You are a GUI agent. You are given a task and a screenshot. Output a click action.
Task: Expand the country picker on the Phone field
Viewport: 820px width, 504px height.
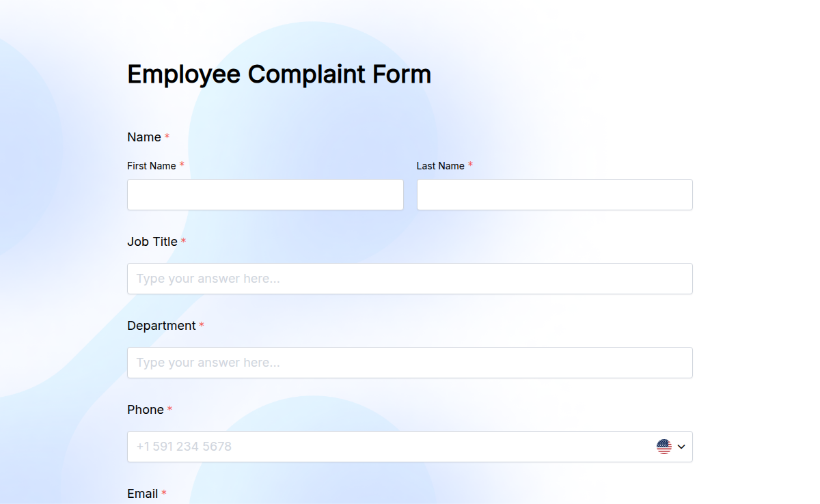tap(672, 446)
